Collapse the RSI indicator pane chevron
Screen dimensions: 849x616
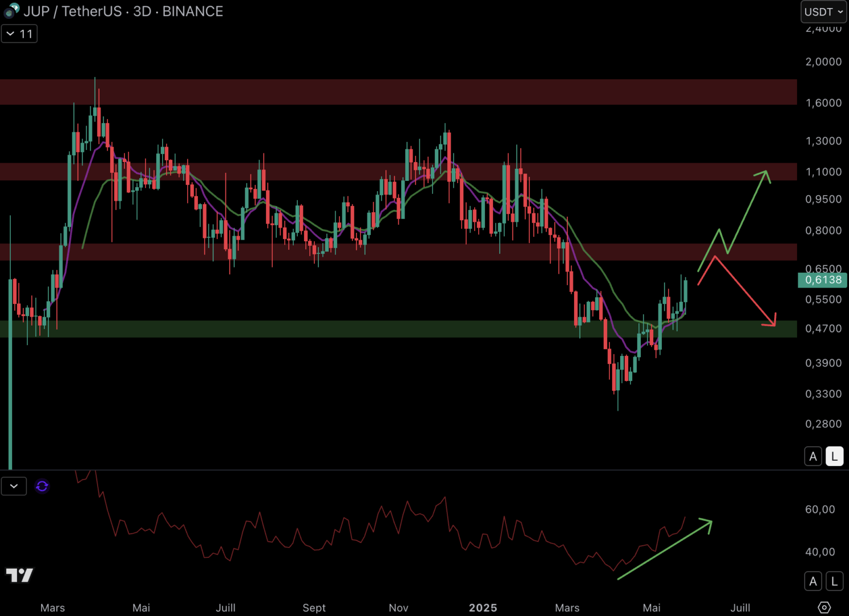(14, 486)
